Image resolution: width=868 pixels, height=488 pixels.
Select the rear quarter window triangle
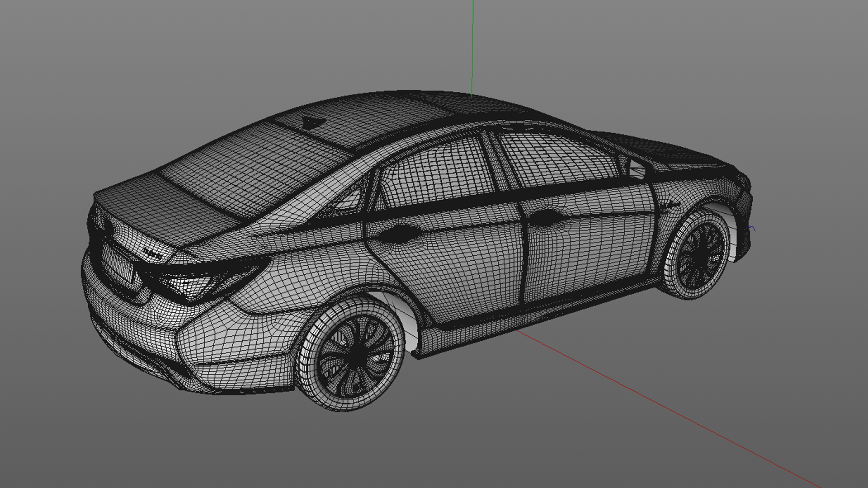click(352, 200)
